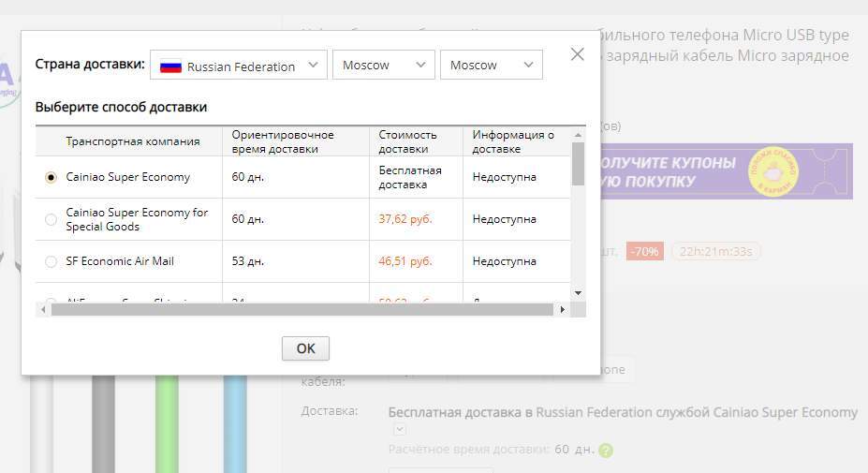Click the 46,51 руб. price cell
The height and width of the screenshot is (473, 868).
(x=405, y=261)
